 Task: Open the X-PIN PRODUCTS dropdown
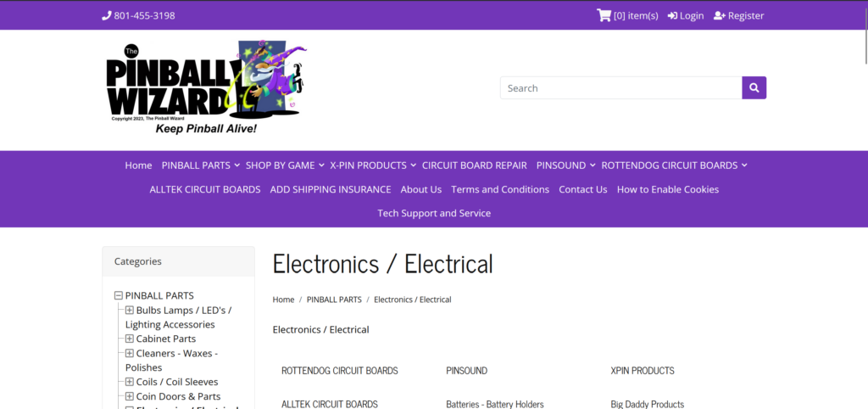(x=373, y=165)
